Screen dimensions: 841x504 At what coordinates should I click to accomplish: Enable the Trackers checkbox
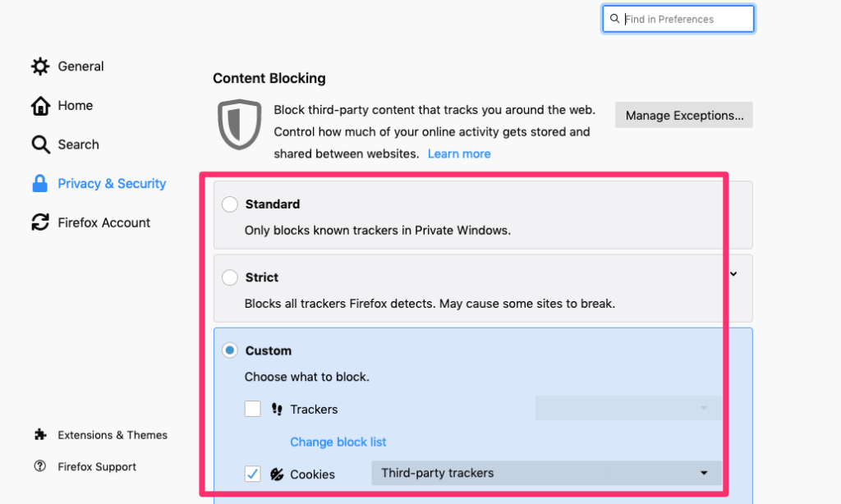click(x=253, y=409)
